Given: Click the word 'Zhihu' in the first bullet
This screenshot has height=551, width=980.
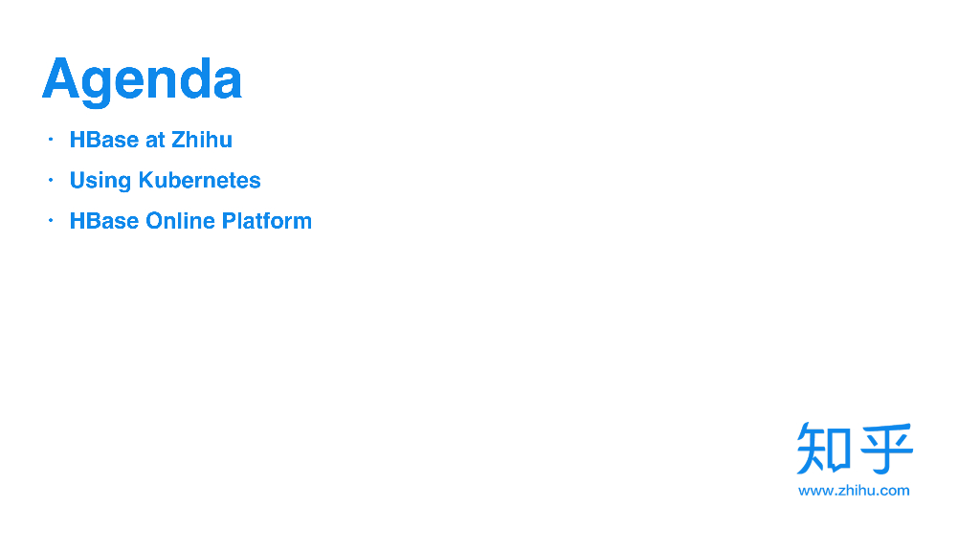Looking at the screenshot, I should pos(202,140).
